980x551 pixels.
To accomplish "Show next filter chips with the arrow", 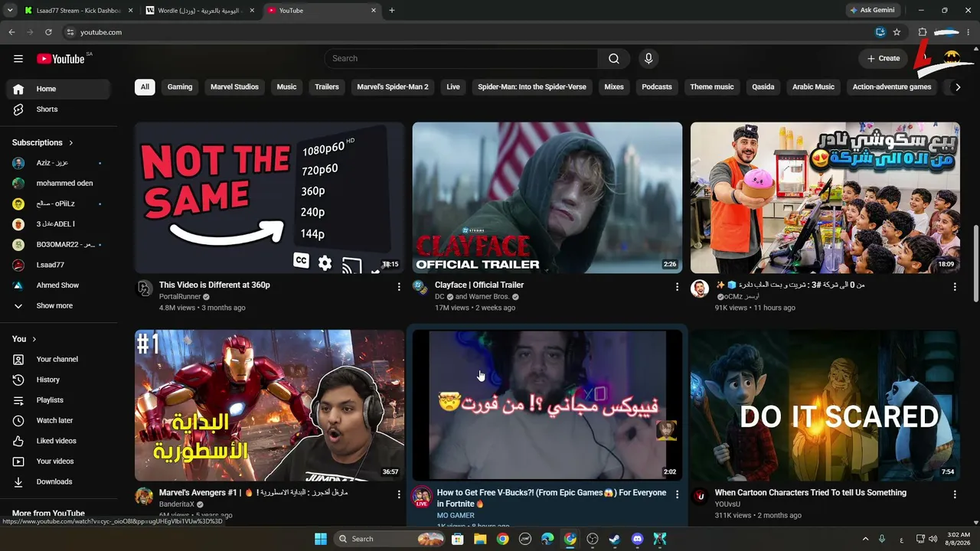I will (x=957, y=87).
